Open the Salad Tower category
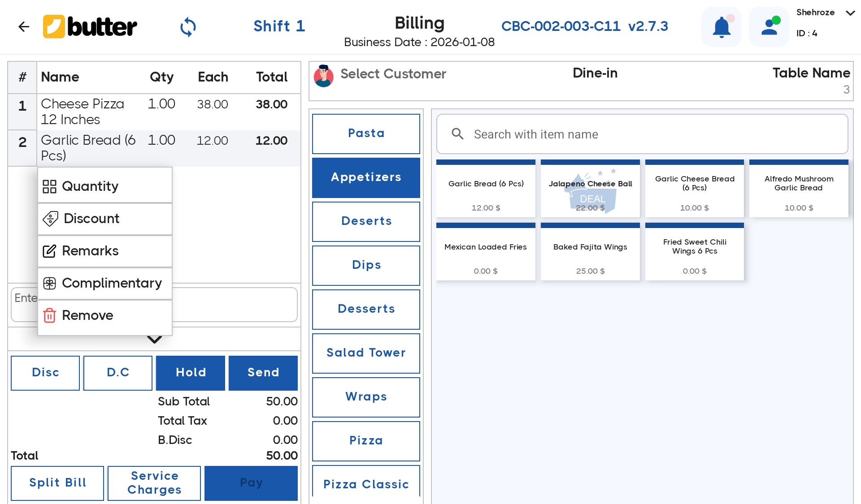Image resolution: width=861 pixels, height=504 pixels. click(366, 353)
